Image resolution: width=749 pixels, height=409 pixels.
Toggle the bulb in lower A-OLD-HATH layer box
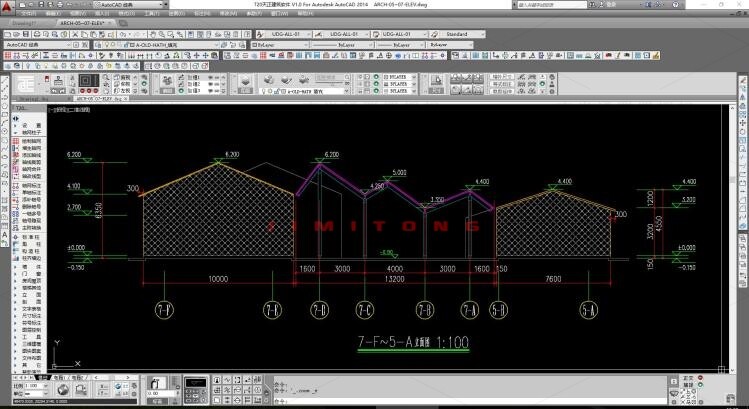(x=262, y=91)
